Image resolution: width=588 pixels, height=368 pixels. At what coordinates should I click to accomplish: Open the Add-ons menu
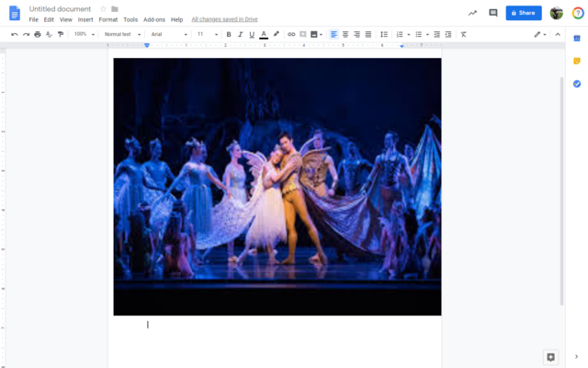154,19
